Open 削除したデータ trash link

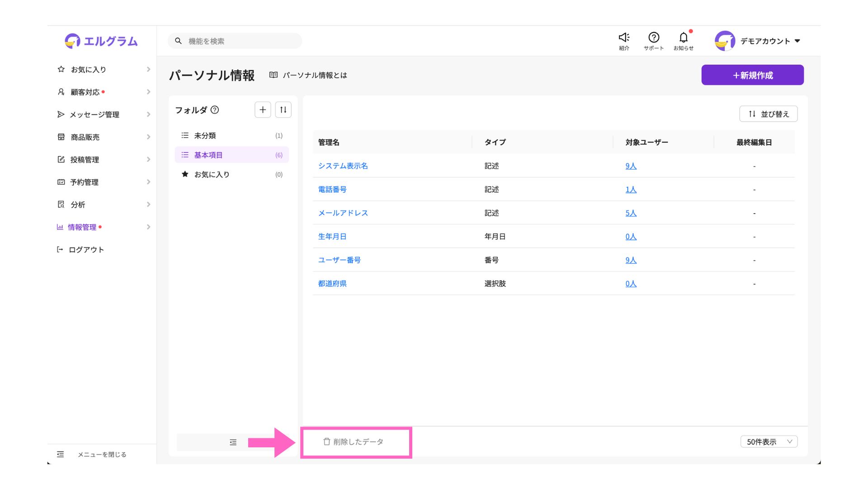(354, 442)
